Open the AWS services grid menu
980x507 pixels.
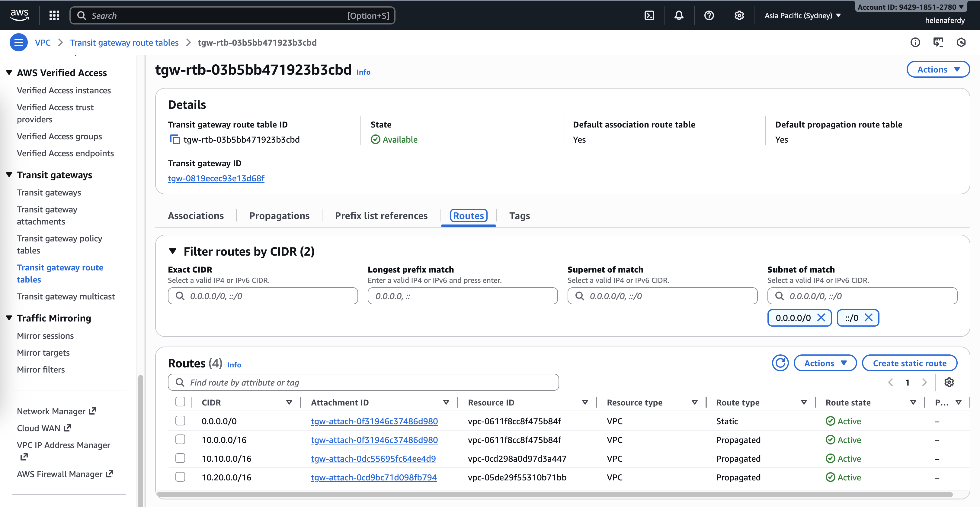[x=54, y=16]
